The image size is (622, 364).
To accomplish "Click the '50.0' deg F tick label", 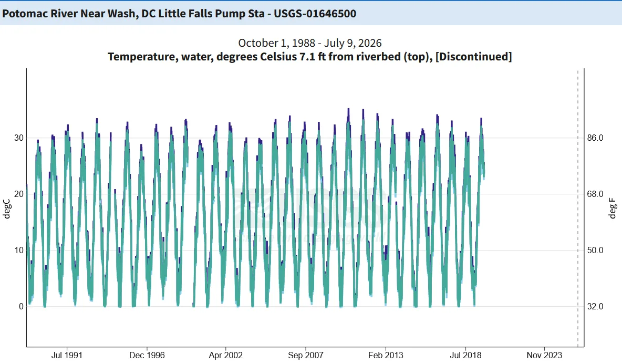I will pyautogui.click(x=595, y=250).
